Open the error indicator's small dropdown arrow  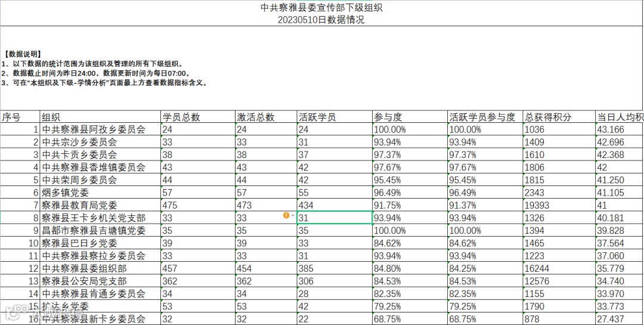(x=293, y=216)
